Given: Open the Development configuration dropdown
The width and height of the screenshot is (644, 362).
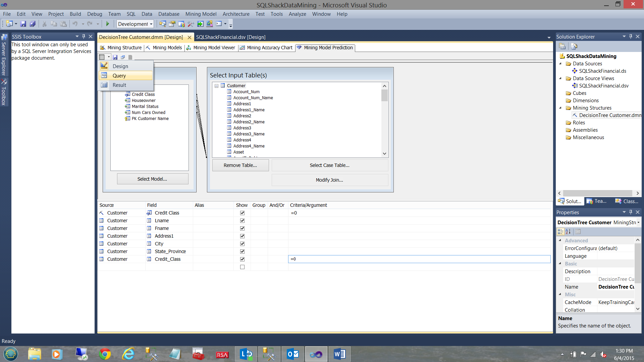Looking at the screenshot, I should point(151,24).
